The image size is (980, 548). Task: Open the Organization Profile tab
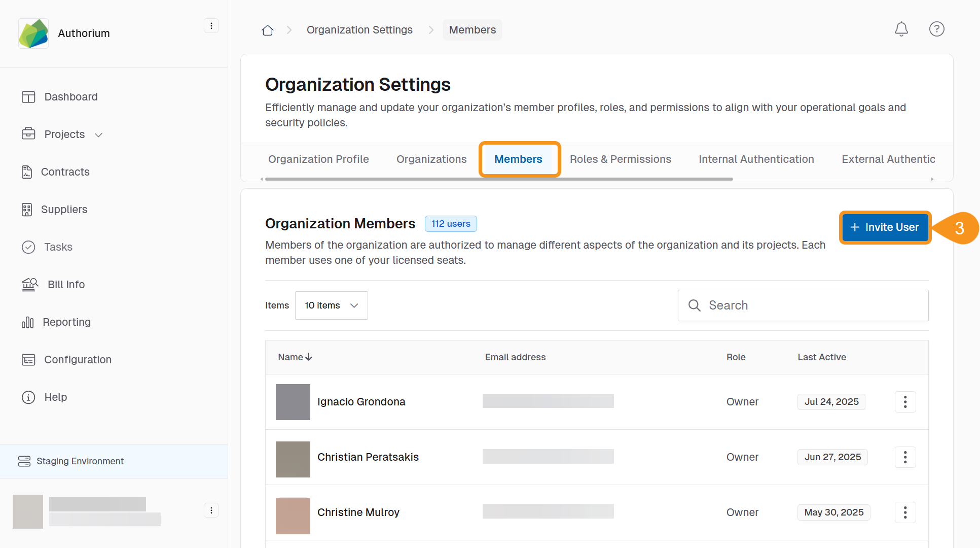[x=318, y=159]
